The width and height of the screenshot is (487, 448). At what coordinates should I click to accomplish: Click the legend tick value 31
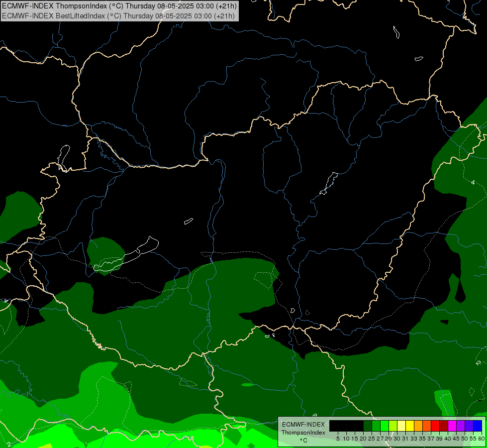[405, 439]
